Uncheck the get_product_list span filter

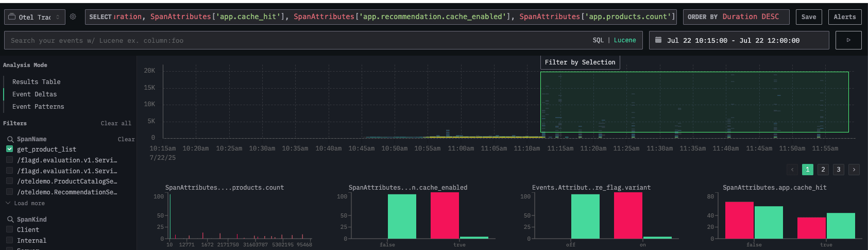9,149
